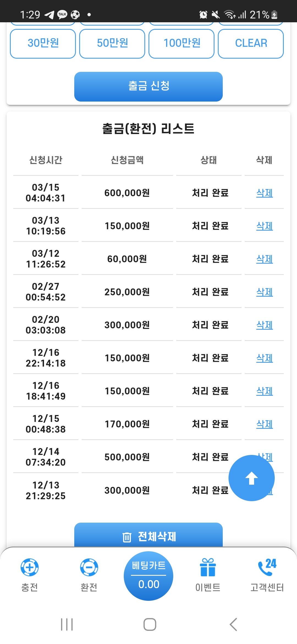Delete the 02/27 250,000원 withdrawal entry
The image size is (297, 644).
pos(264,292)
